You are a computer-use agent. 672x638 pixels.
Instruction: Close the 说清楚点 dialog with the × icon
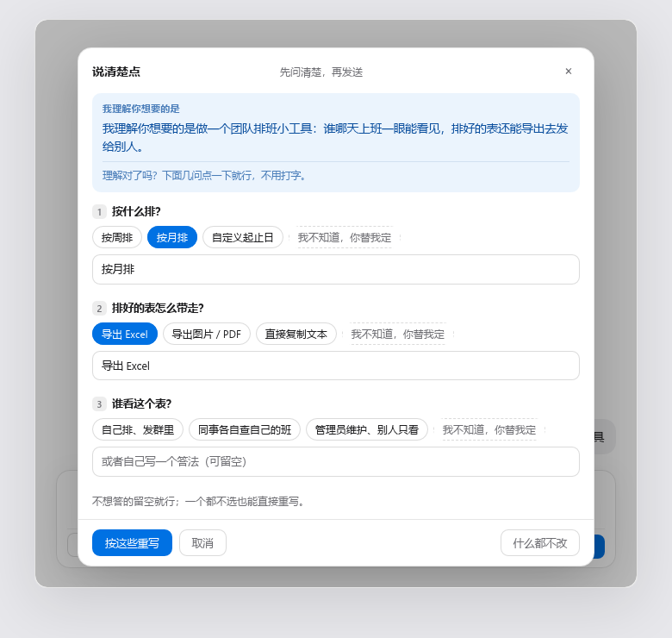tap(569, 72)
